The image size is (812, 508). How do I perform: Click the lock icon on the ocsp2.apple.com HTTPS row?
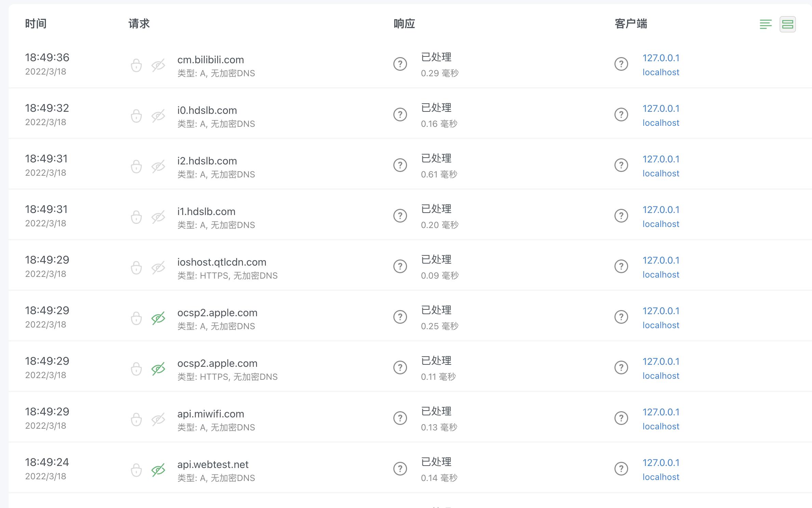[x=136, y=368]
